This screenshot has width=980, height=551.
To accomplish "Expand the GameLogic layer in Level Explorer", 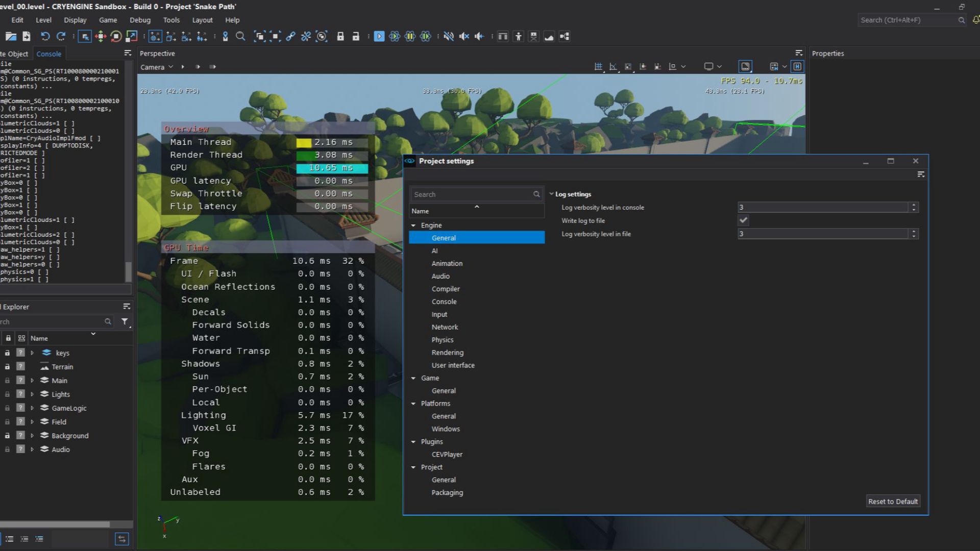I will pyautogui.click(x=32, y=408).
